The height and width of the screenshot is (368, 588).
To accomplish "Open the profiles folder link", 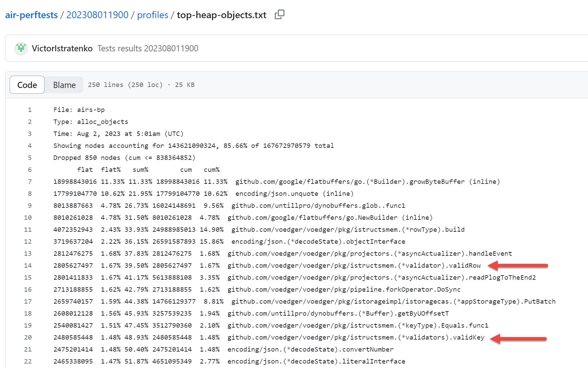I will [x=152, y=15].
